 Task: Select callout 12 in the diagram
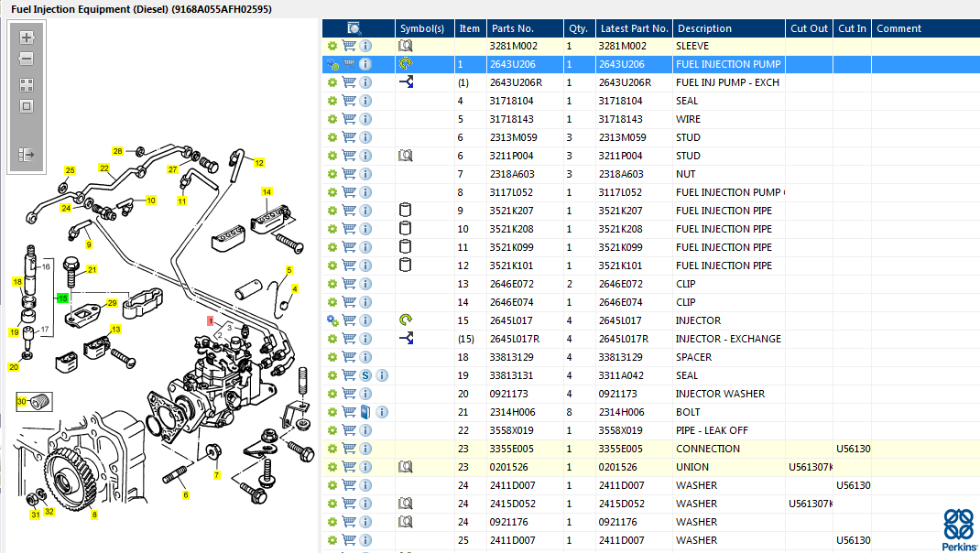pyautogui.click(x=259, y=163)
